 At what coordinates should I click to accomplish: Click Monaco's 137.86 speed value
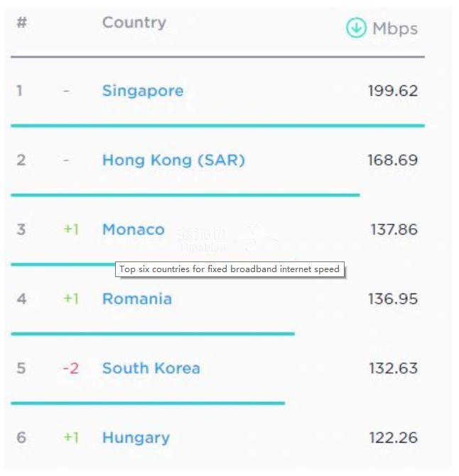tap(394, 229)
